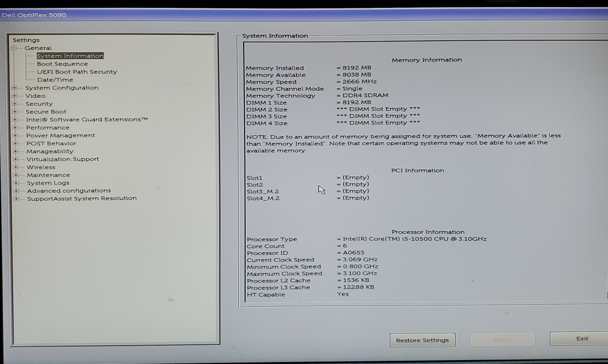Screen dimensions: 608x364
Task: Select the Performance category label
Action: pyautogui.click(x=48, y=127)
